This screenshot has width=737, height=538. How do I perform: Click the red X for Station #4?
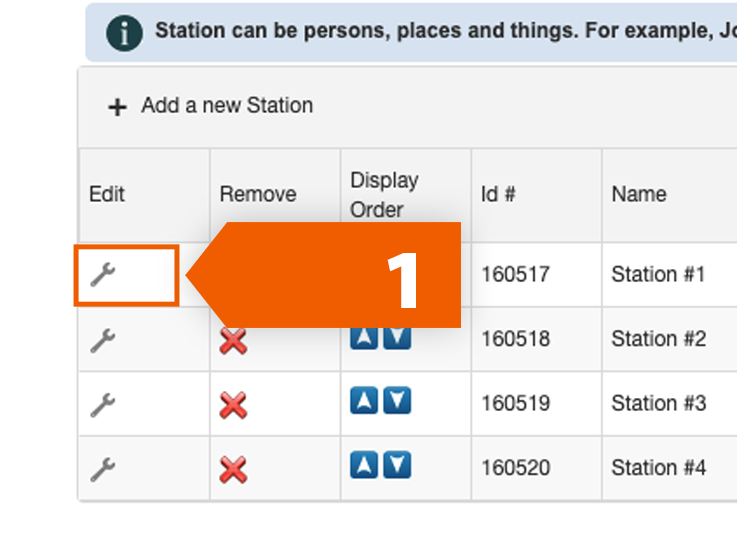233,470
